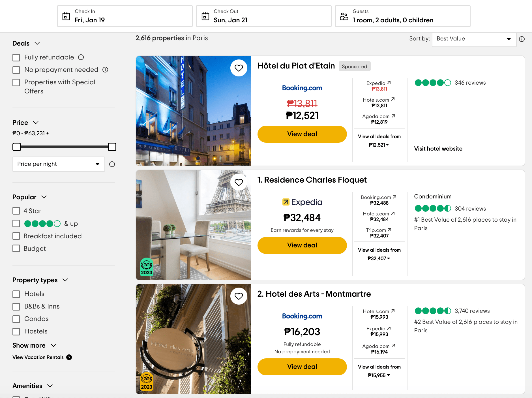Screen dimensions: 532x398
Task: Tick Properties with Special Offers checkbox
Action: pyautogui.click(x=16, y=82)
